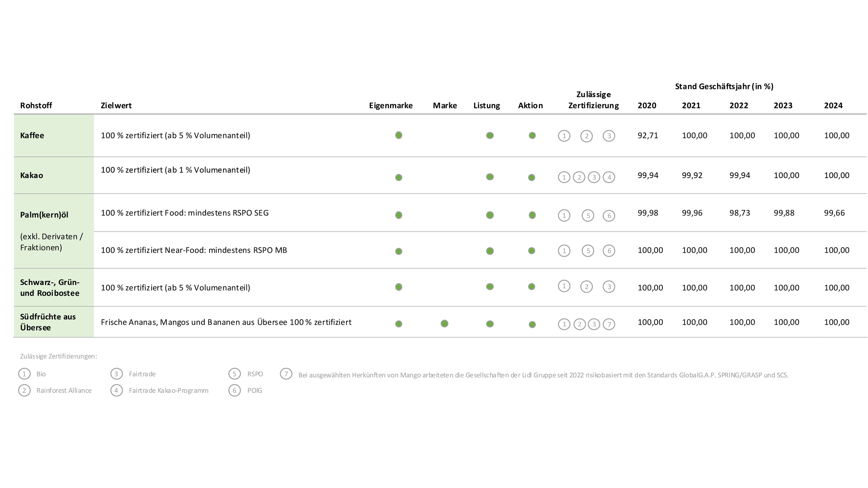Viewport: 868px width, 488px height.
Task: Click the Kakao certification circle number 4
Action: click(609, 177)
